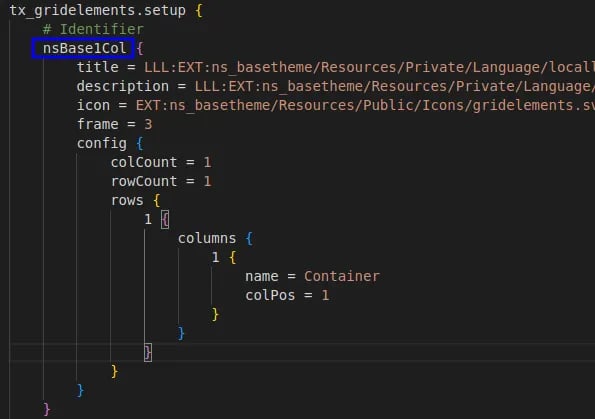
Task: Click the opening brace after columns
Action: [249, 238]
